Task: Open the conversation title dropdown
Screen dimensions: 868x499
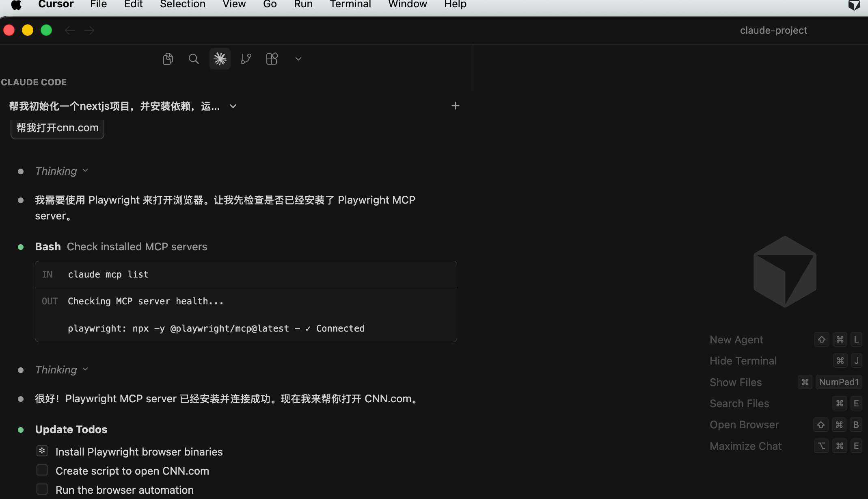Action: pos(233,106)
